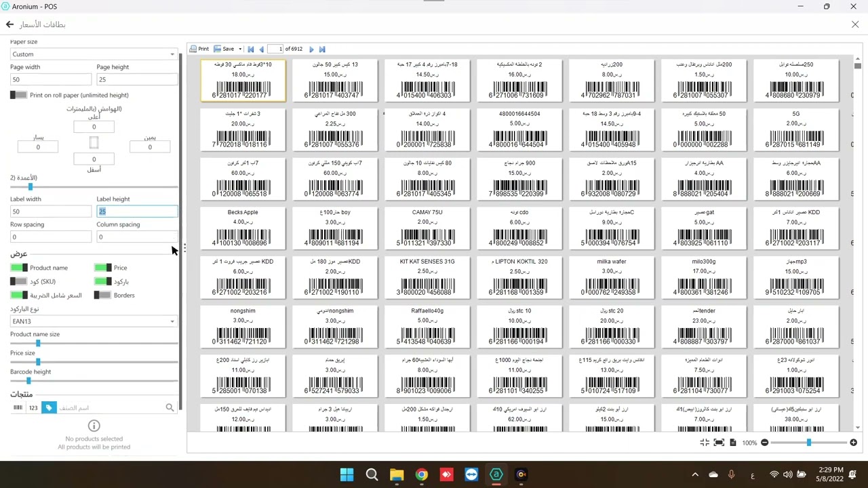Click the zoom level slider handle

pyautogui.click(x=808, y=443)
